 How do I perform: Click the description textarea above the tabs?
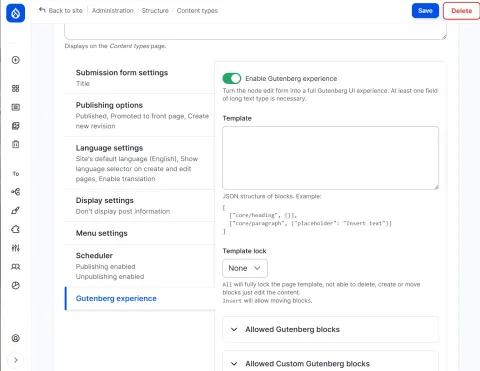255,32
